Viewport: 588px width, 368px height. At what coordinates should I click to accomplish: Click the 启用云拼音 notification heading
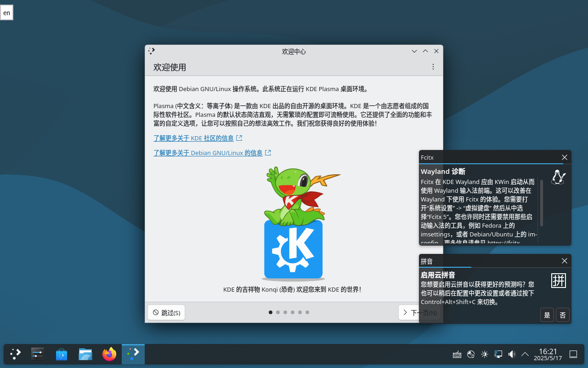(x=438, y=275)
